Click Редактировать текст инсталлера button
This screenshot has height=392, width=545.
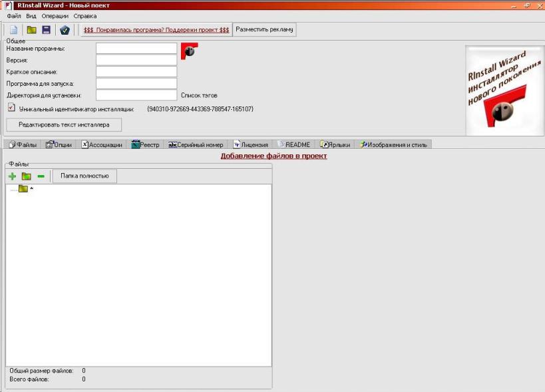(64, 124)
